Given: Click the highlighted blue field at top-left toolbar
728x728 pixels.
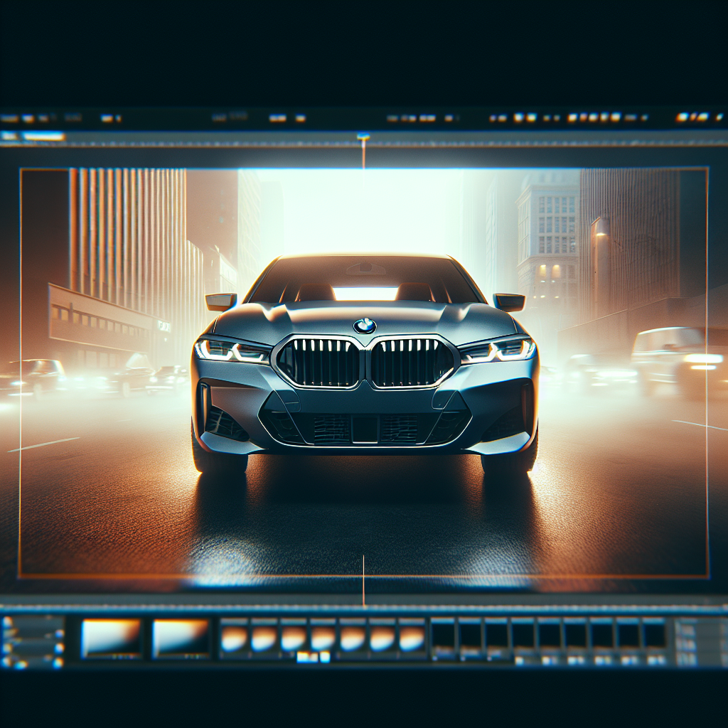Looking at the screenshot, I should click(43, 136).
